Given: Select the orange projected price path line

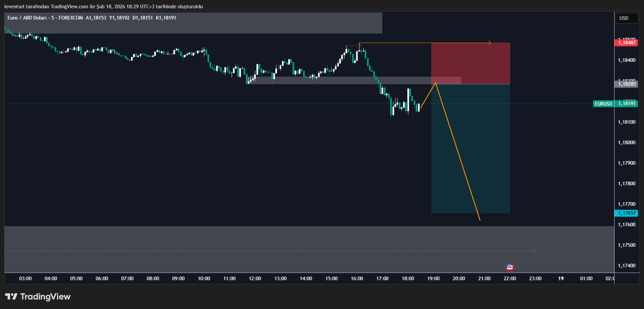Looking at the screenshot, I should pyautogui.click(x=458, y=152).
